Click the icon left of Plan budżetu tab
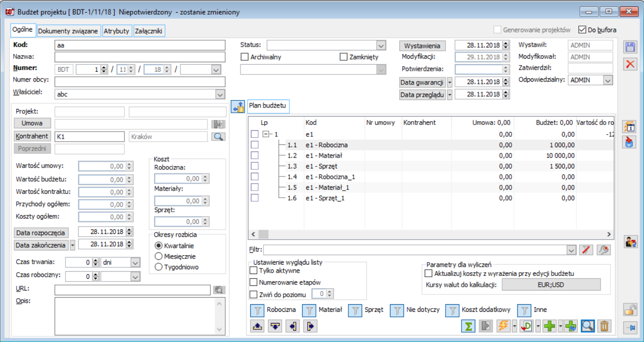The height and width of the screenshot is (342, 644). pos(238,107)
